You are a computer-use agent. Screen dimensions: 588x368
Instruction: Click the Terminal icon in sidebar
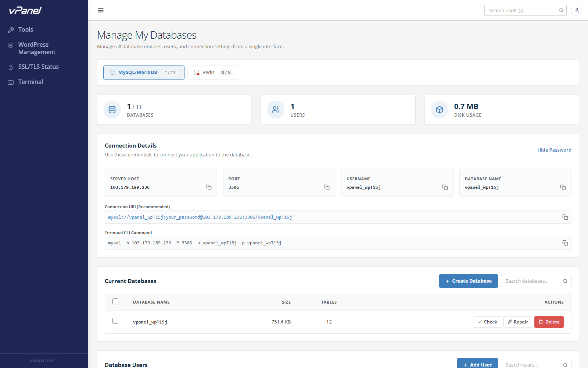11,82
